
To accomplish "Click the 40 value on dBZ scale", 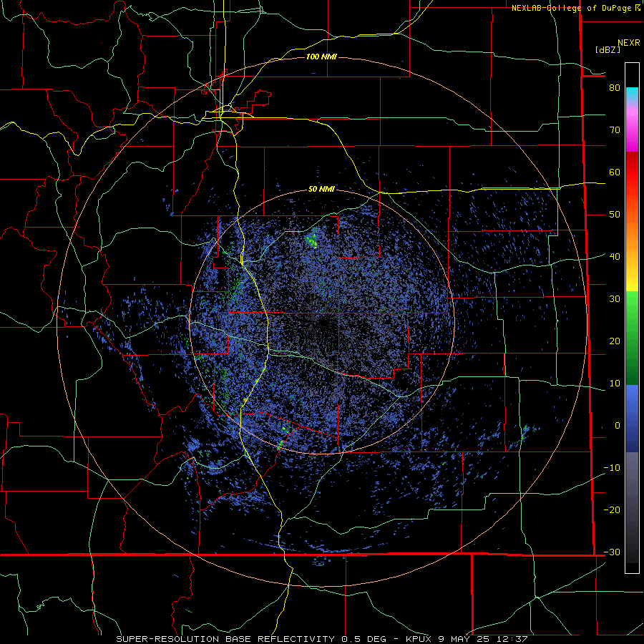I will [615, 257].
